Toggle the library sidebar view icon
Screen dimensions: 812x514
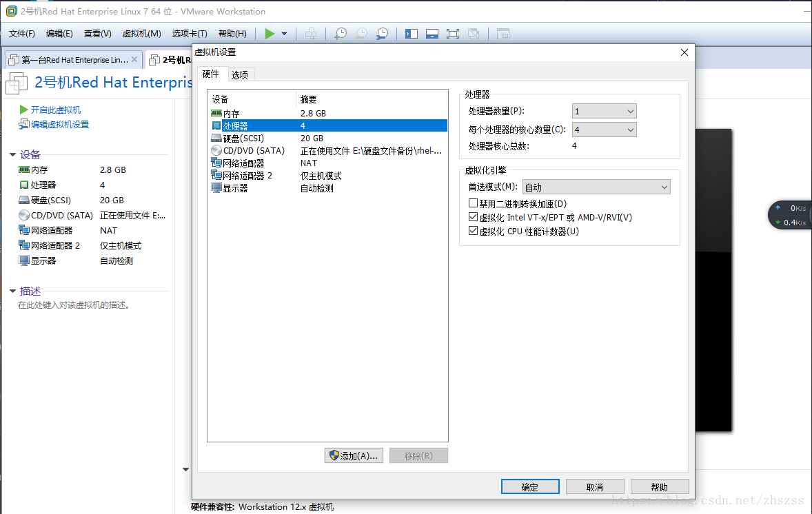pos(412,34)
